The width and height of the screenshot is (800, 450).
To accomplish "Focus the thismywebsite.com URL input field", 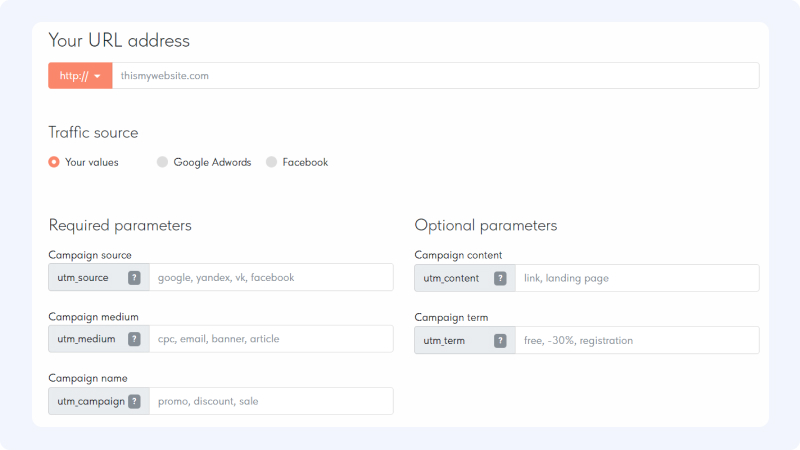I will coord(436,76).
